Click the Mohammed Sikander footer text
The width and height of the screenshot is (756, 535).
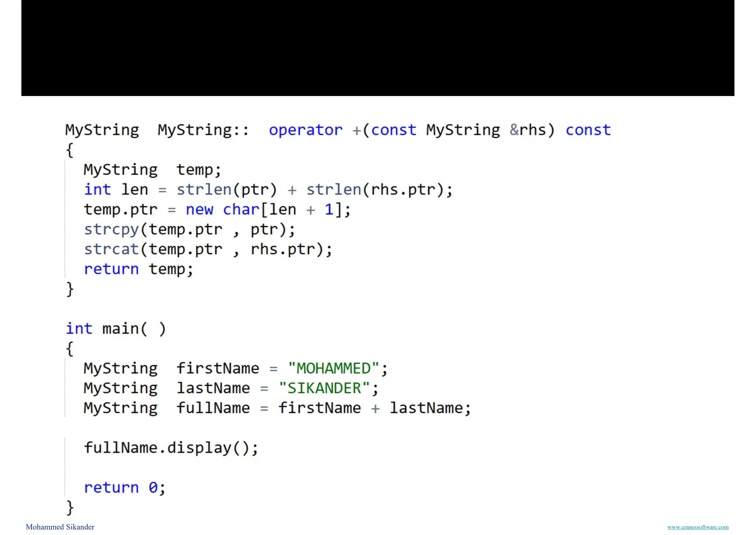60,527
